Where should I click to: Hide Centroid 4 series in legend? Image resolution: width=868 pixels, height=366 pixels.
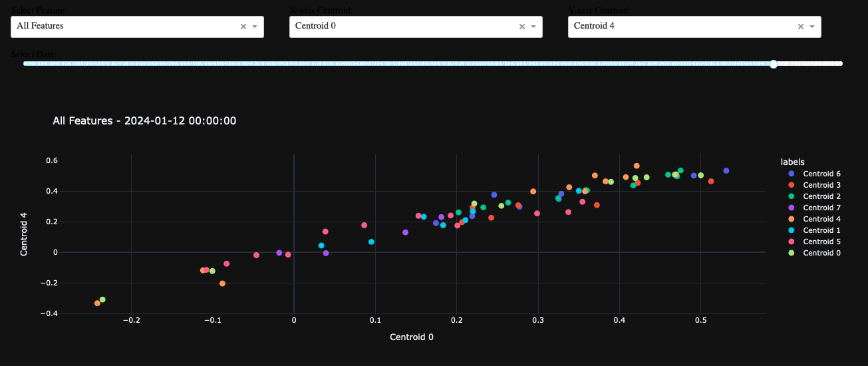point(821,219)
